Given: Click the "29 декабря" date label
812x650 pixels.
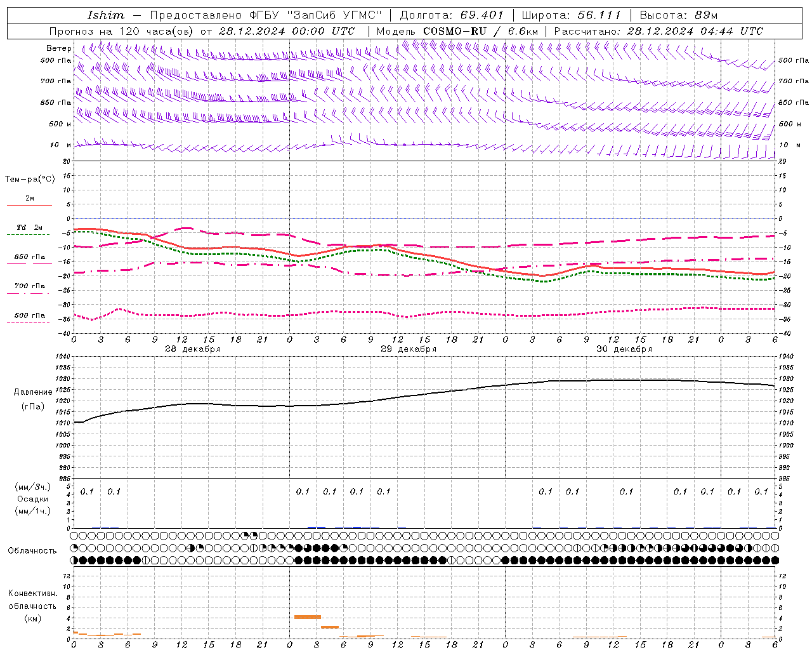Looking at the screenshot, I should coord(409,349).
